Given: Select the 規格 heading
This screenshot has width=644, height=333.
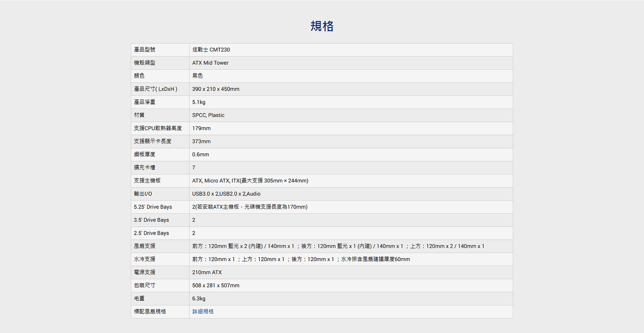Looking at the screenshot, I should 322,26.
